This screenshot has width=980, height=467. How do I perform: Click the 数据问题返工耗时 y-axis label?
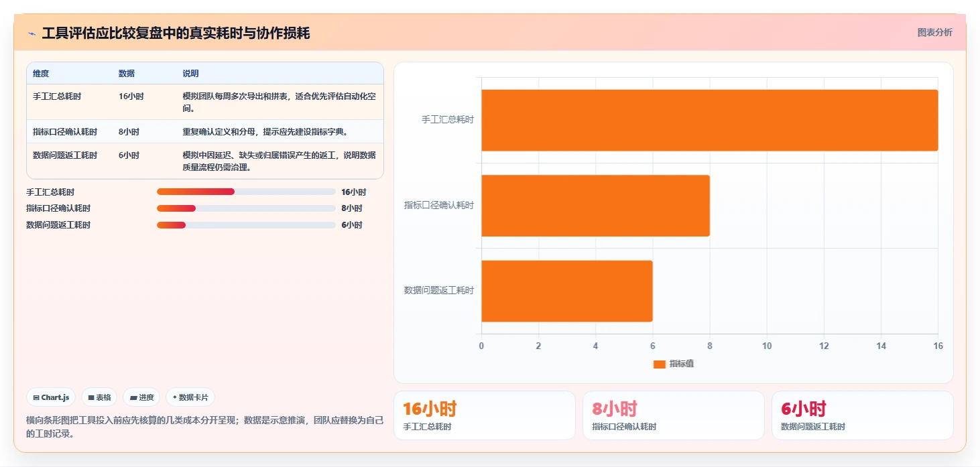(439, 291)
